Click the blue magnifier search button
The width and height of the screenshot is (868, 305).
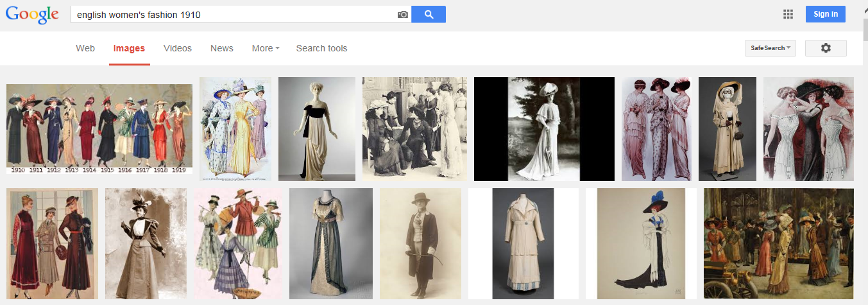[x=429, y=14]
